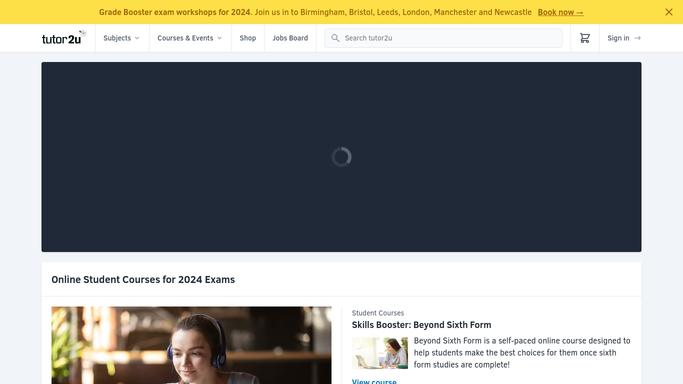
Task: Click the Sign in arrow icon
Action: coord(637,38)
